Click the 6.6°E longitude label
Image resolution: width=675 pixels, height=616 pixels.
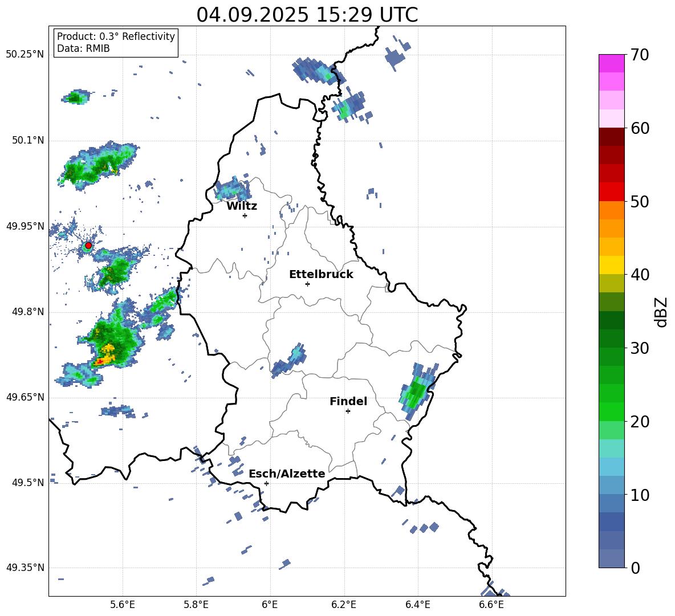tap(491, 605)
